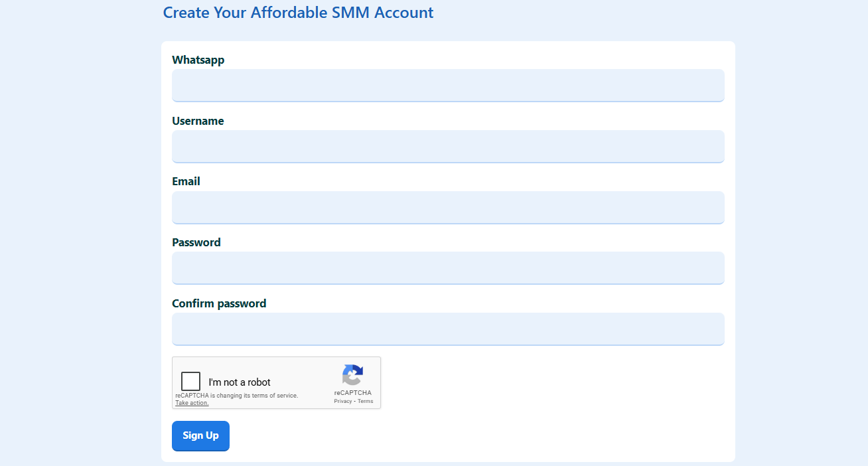
Task: Click the Take action link
Action: pos(192,403)
